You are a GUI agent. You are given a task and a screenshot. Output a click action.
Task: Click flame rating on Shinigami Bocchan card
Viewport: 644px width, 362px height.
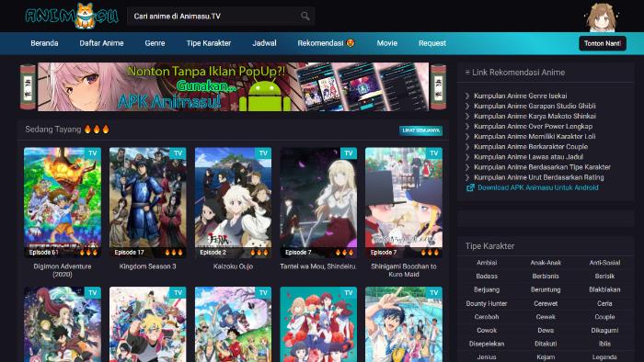click(x=430, y=252)
